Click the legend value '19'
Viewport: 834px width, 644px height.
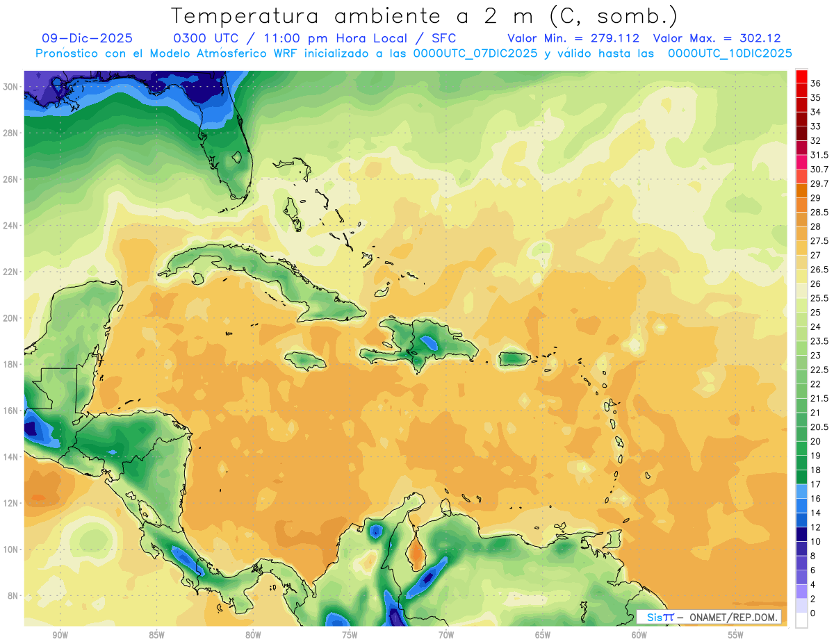(815, 456)
